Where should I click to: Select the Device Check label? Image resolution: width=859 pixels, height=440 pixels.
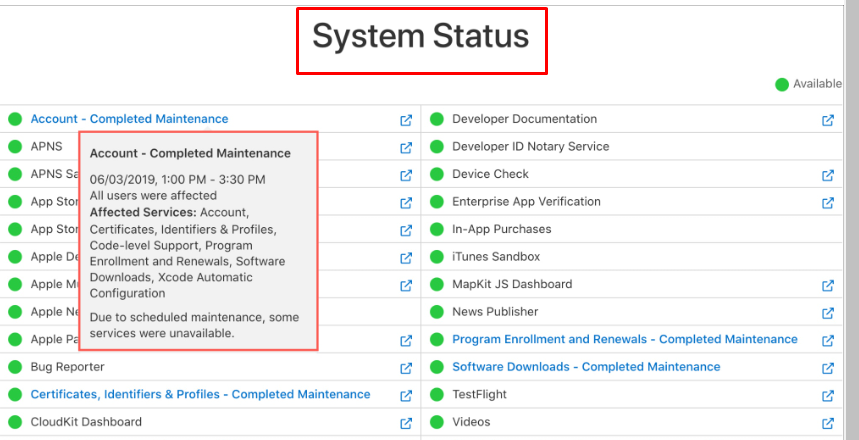490,174
